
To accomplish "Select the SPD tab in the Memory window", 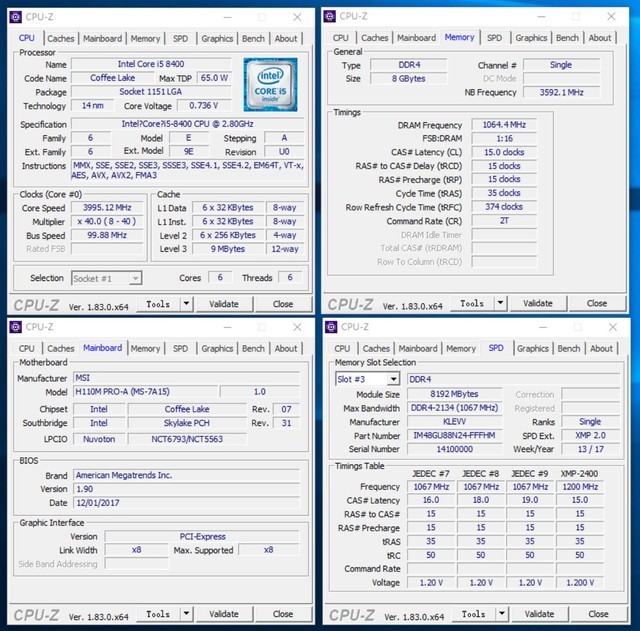I will click(494, 38).
